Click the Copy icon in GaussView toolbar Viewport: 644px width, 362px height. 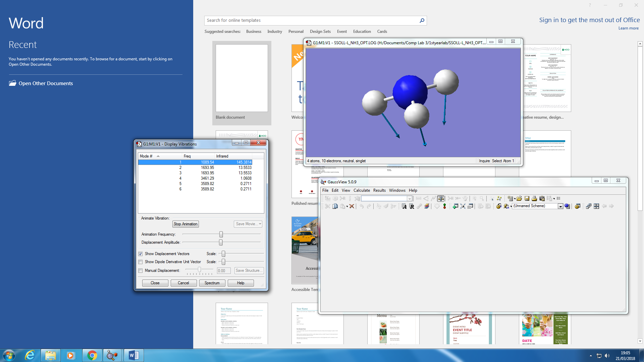[335, 206]
